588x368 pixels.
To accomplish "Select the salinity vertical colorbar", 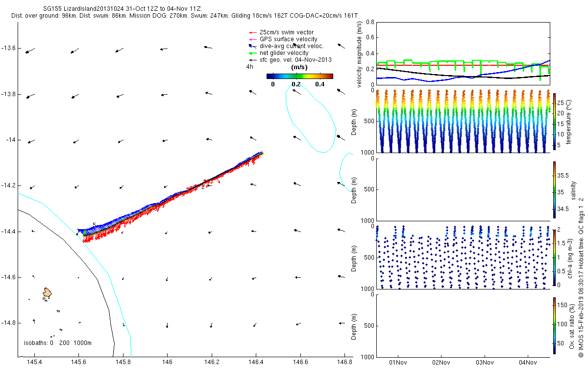I will tap(554, 189).
